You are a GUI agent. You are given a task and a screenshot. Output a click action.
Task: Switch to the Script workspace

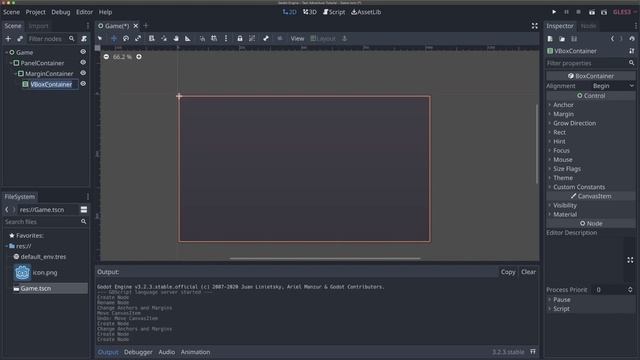pyautogui.click(x=334, y=12)
